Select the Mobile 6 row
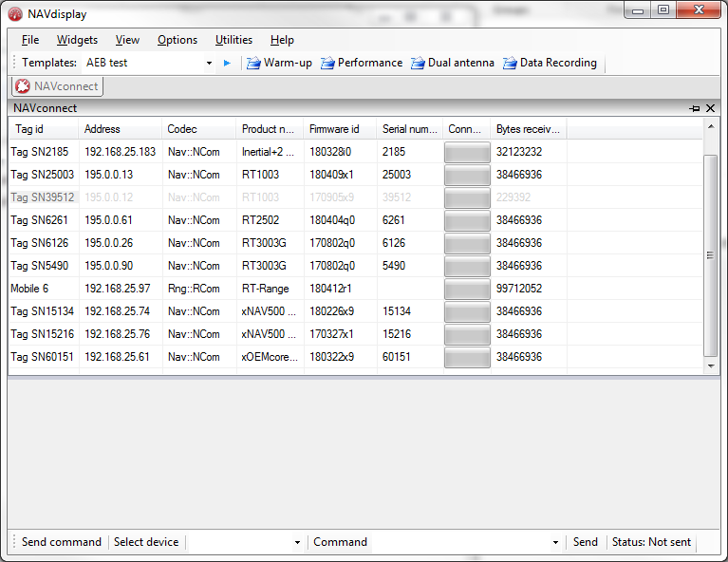Image resolution: width=728 pixels, height=562 pixels. pyautogui.click(x=356, y=289)
